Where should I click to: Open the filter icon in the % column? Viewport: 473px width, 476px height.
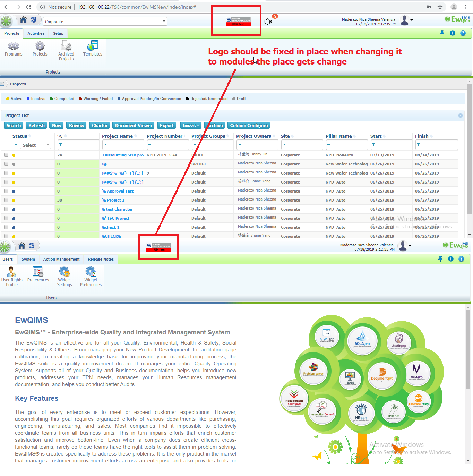pos(60,145)
